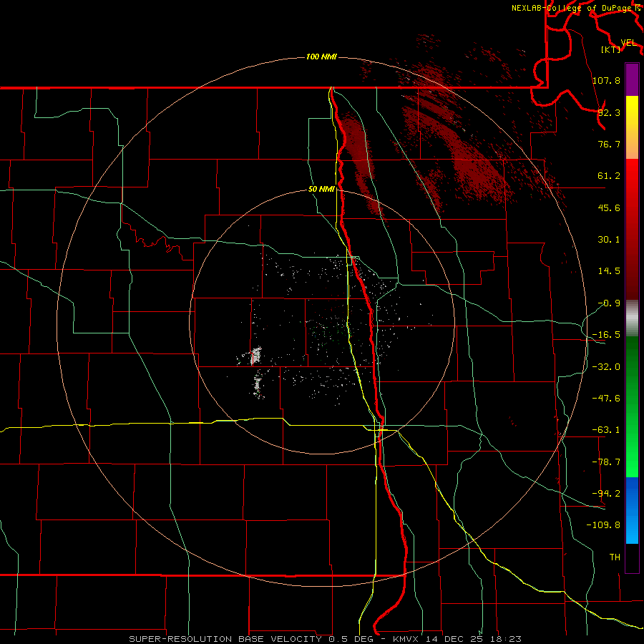This screenshot has height=644, width=644.
Task: Click the yellow-orange segment of the color bar
Action: tap(632, 127)
